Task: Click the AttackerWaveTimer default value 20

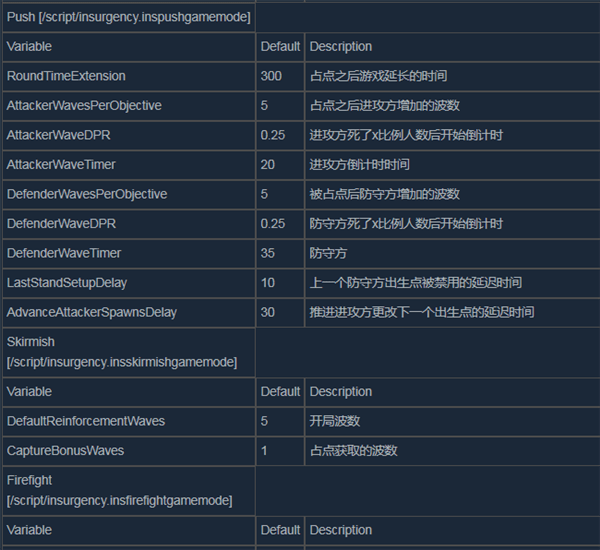Action: pyautogui.click(x=268, y=165)
